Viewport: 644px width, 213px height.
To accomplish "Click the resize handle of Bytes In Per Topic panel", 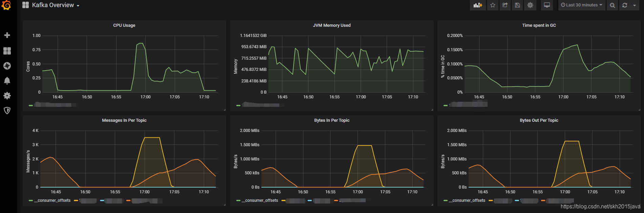I will [432, 205].
